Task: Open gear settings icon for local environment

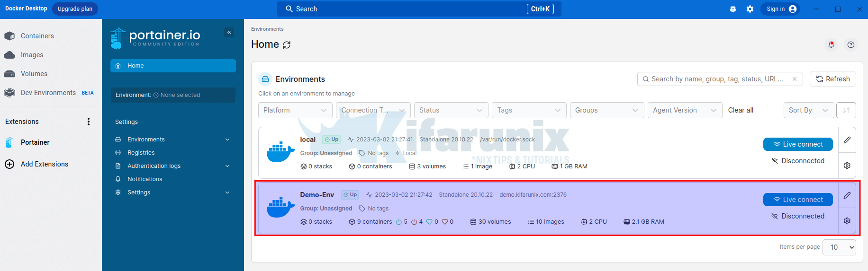Action: point(847,166)
